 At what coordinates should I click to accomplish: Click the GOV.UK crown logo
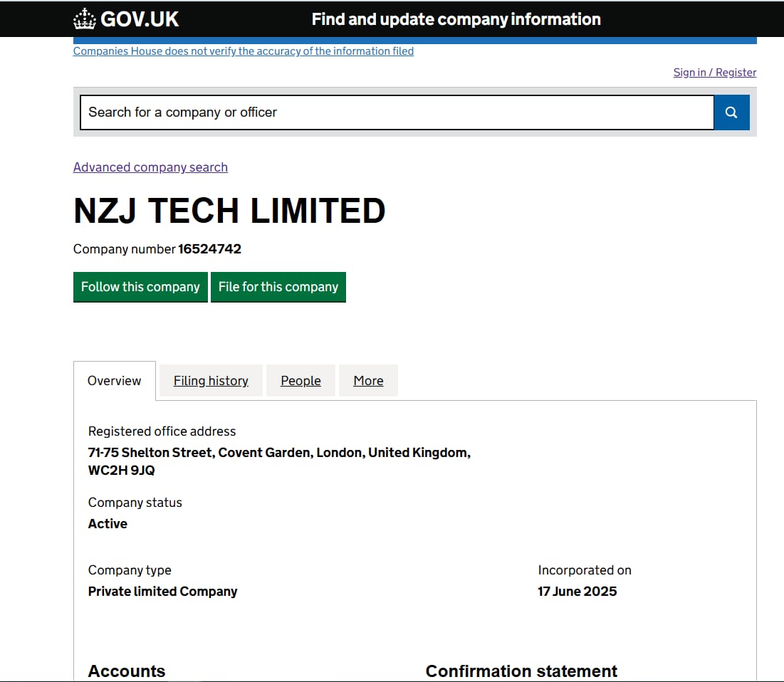click(85, 19)
